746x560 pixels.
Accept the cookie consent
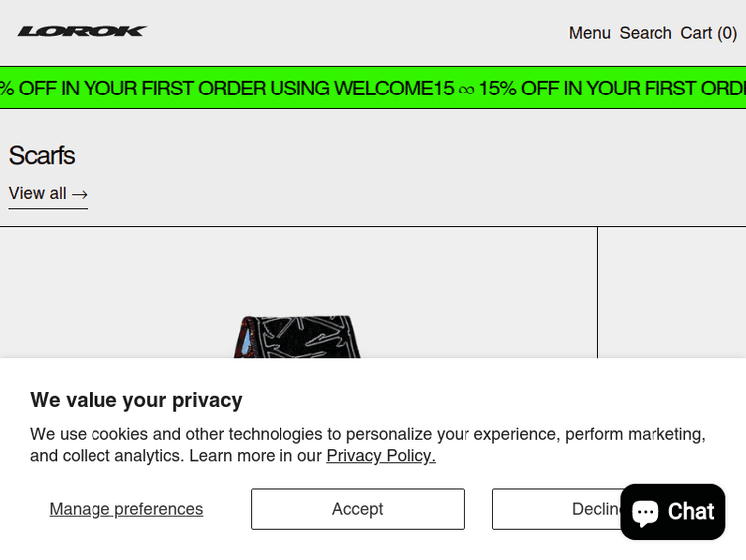click(357, 509)
